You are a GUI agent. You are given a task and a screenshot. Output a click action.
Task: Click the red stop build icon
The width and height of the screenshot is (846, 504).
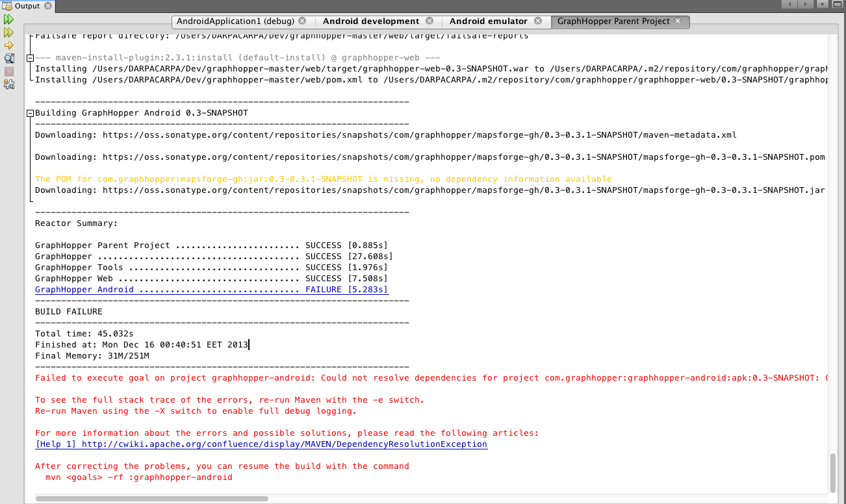8,71
